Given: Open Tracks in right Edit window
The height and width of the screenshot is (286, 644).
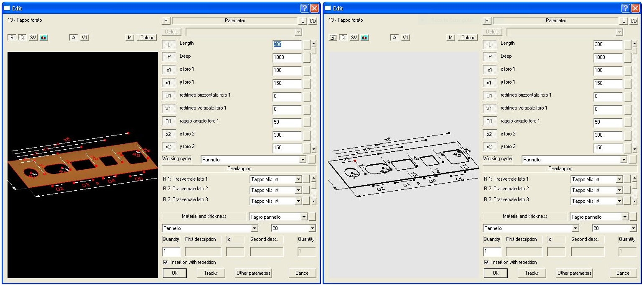Looking at the screenshot, I should (x=532, y=273).
